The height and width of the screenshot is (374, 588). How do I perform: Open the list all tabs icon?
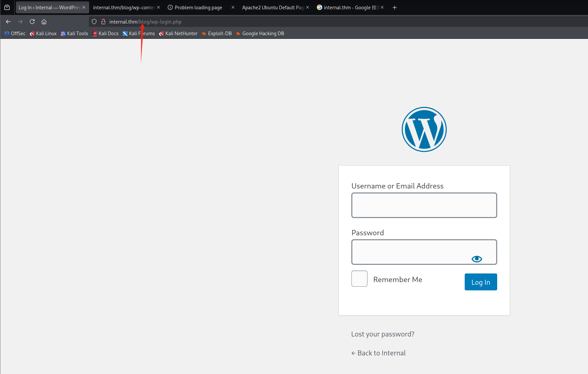(7, 7)
